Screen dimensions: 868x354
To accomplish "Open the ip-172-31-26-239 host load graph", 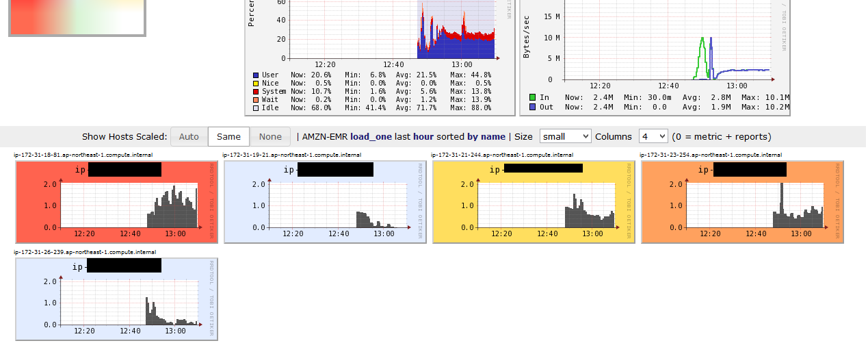I will 116,299.
